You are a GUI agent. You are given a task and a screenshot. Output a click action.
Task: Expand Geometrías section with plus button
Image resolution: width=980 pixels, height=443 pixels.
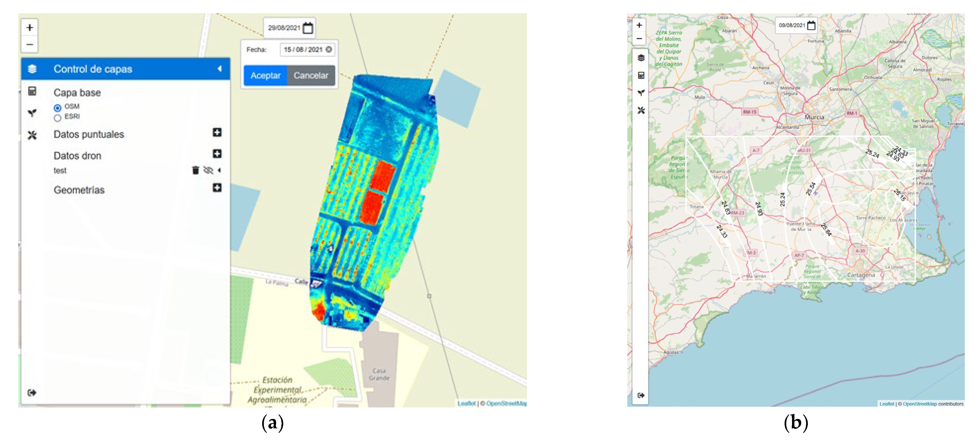pos(217,188)
